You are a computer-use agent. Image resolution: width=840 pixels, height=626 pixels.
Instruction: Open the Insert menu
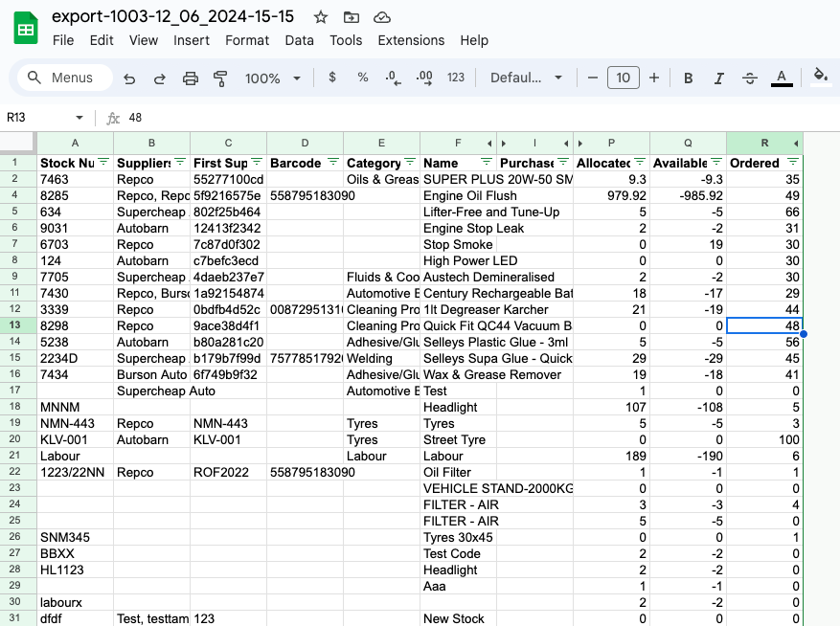point(192,41)
